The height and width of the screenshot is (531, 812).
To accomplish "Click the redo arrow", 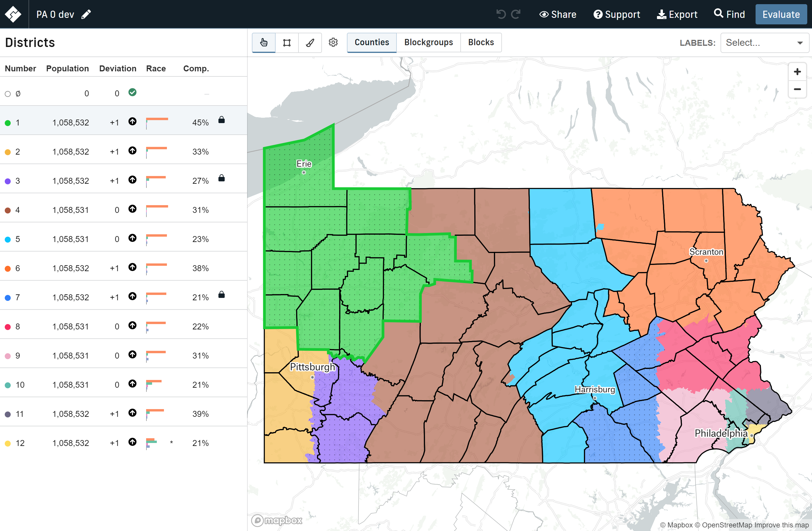I will point(516,14).
